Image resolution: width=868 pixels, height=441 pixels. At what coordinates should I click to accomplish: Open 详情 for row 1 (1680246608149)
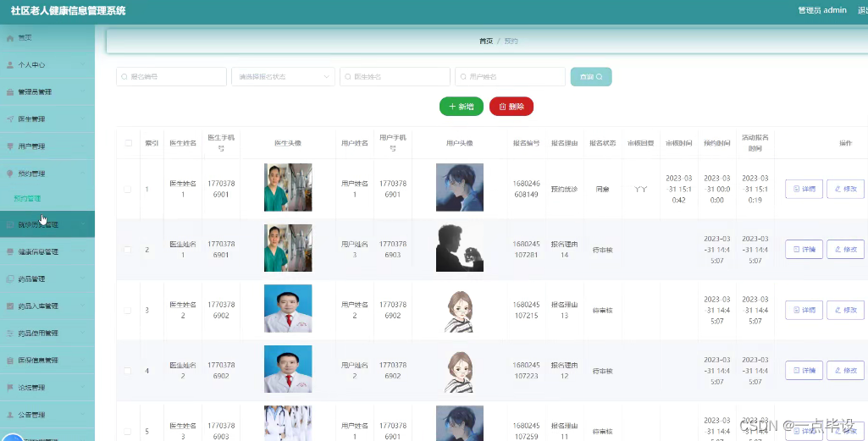[x=804, y=190]
